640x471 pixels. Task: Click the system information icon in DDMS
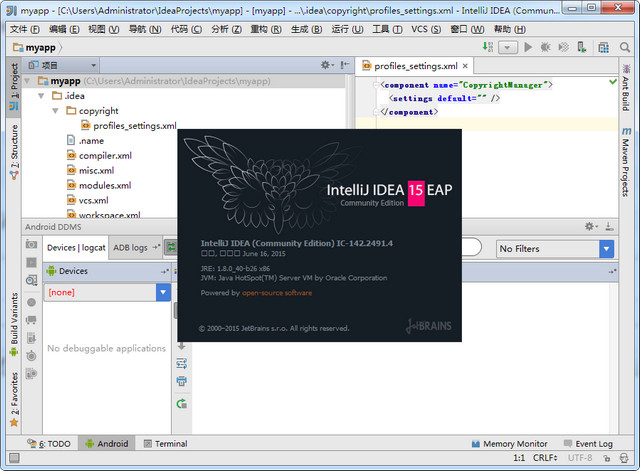(31, 280)
